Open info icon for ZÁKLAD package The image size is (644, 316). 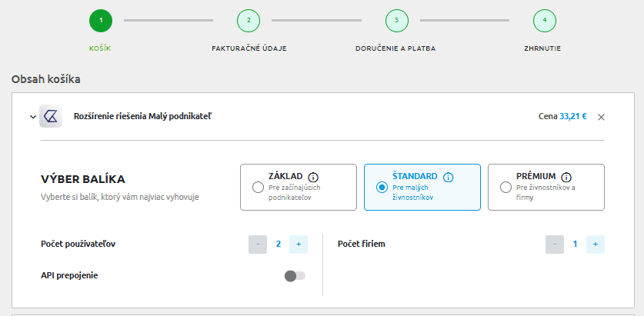tap(313, 177)
